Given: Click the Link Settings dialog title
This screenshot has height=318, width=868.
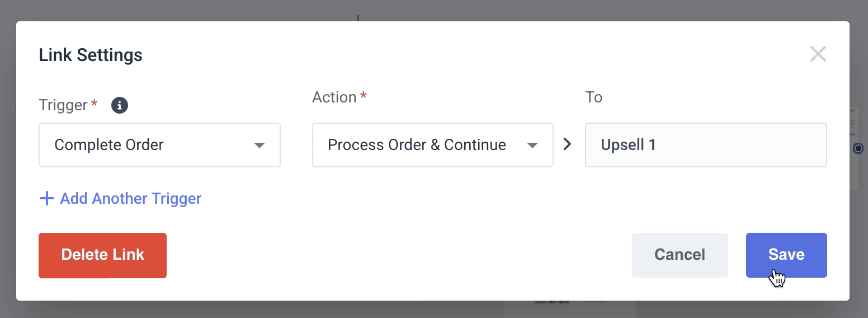Looking at the screenshot, I should (x=91, y=55).
